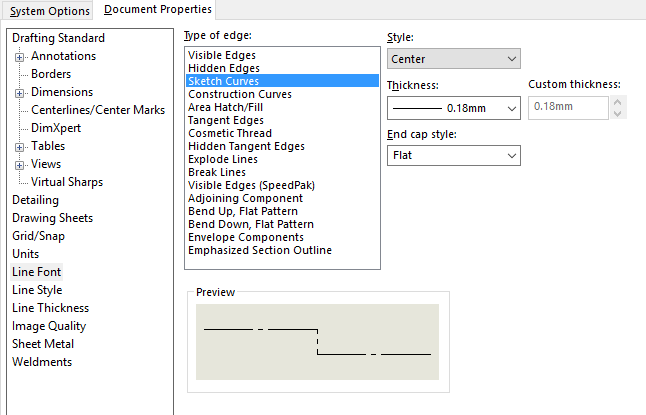Expand the Annotations tree node
The width and height of the screenshot is (646, 415).
click(20, 57)
